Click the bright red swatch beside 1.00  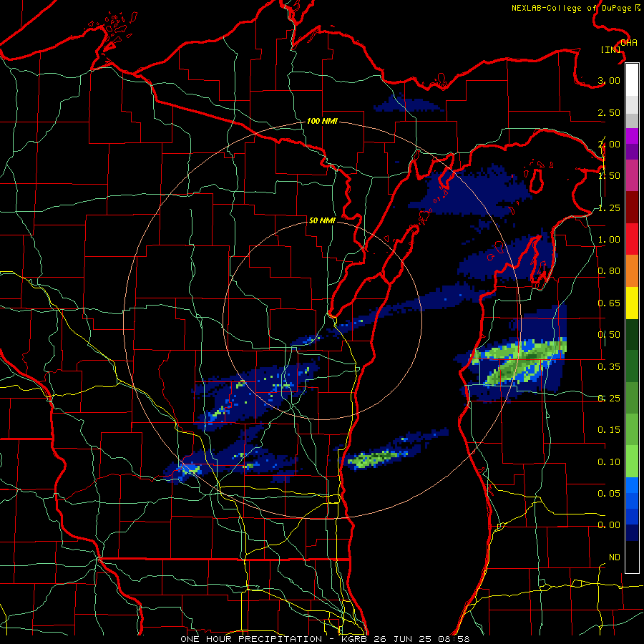click(632, 239)
